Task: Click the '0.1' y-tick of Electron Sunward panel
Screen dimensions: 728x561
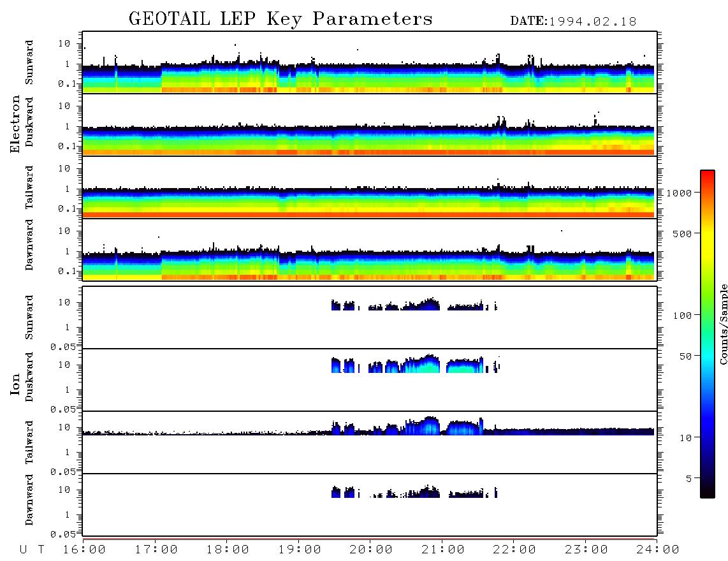Action: 67,84
